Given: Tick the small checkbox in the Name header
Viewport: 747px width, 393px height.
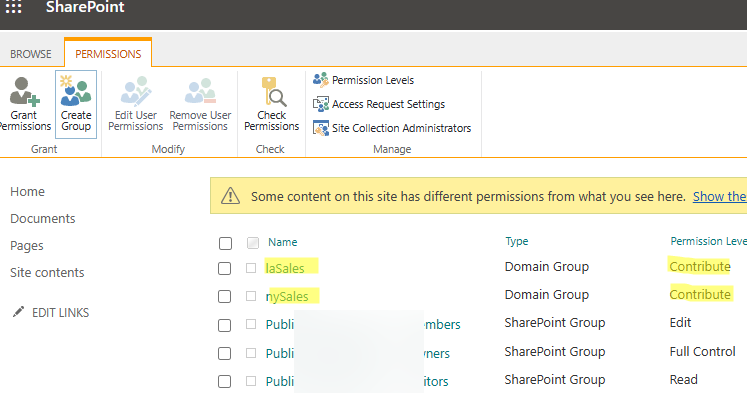Looking at the screenshot, I should click(253, 243).
